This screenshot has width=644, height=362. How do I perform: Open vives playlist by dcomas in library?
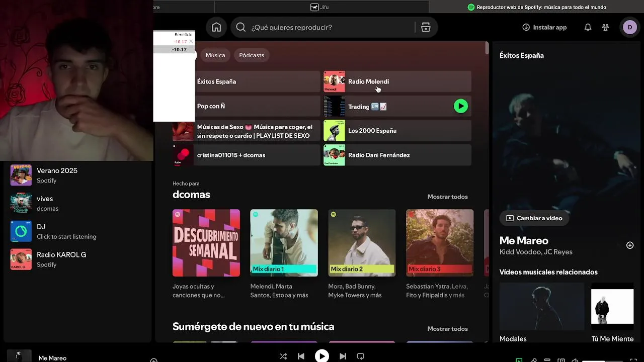click(78, 203)
